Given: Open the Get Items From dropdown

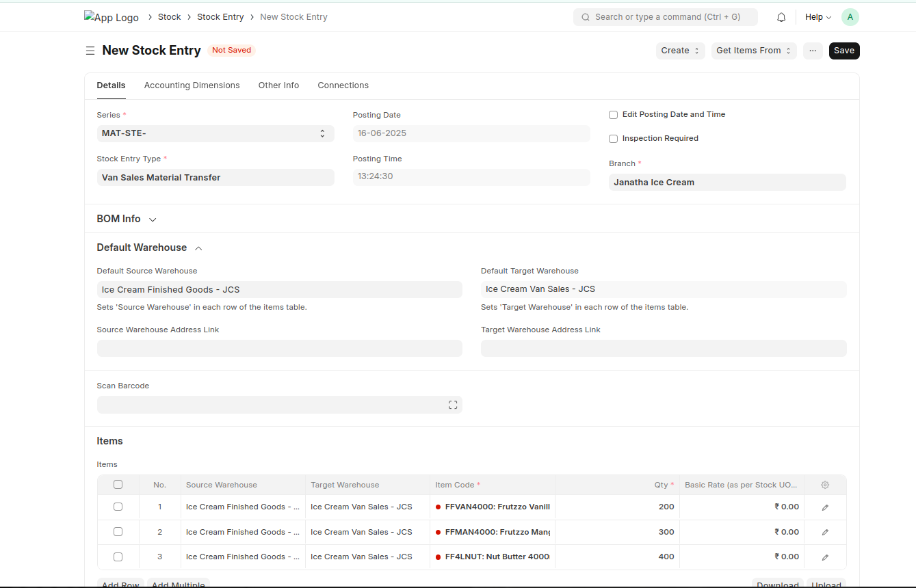Looking at the screenshot, I should (753, 51).
